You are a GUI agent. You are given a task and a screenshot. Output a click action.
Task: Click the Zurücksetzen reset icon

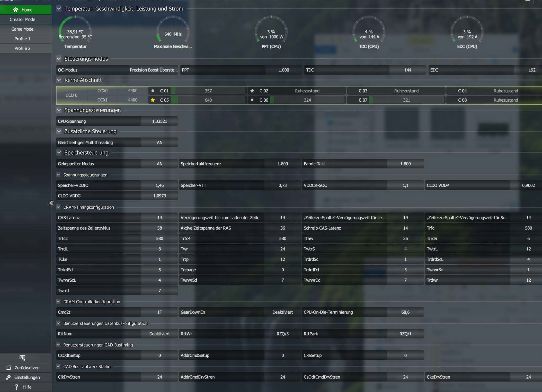[9, 368]
